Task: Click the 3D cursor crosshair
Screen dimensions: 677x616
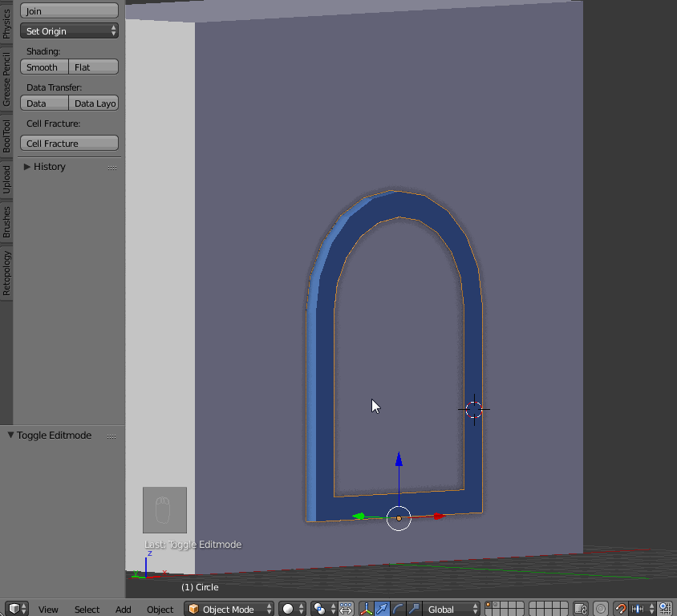Action: [474, 409]
